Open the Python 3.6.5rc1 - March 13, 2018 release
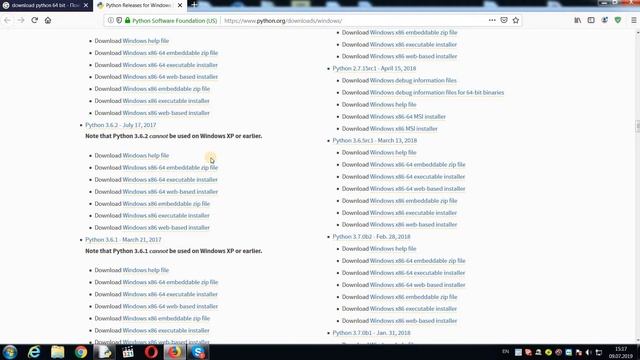This screenshot has width=640, height=360. tap(375, 140)
